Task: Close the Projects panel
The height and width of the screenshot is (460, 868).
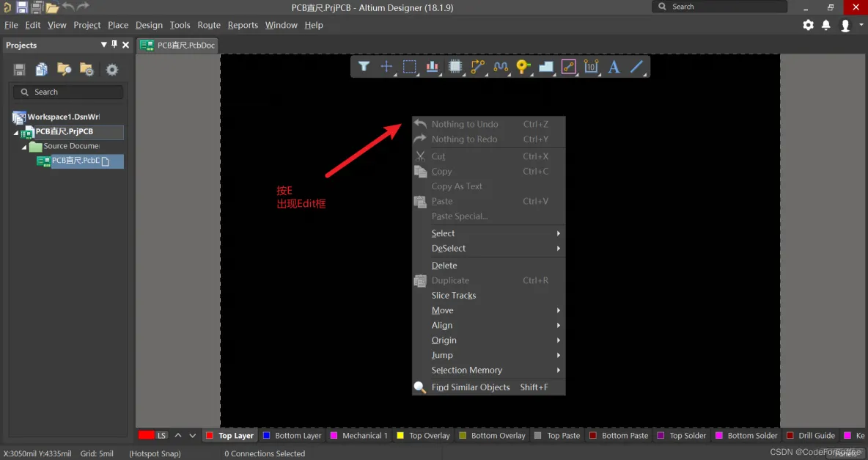Action: tap(125, 45)
